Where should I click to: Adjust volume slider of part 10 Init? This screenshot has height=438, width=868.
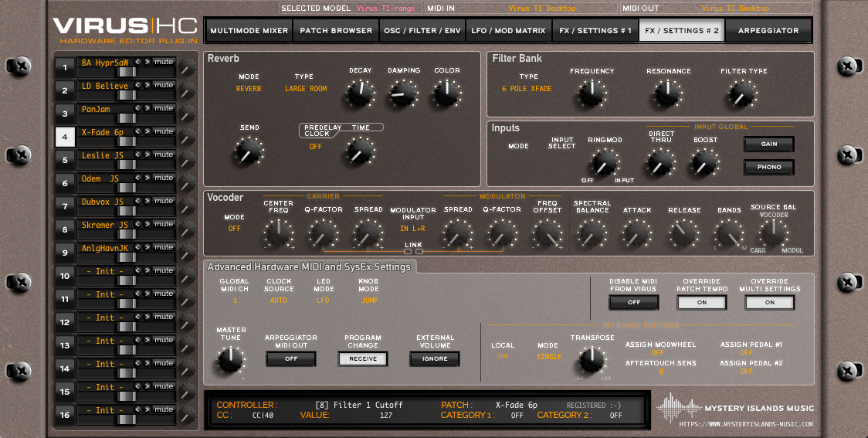pos(127,280)
